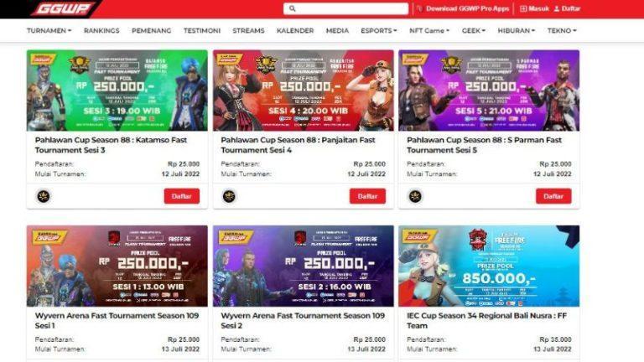Screen dimensions: 644x362
Task: Click organizer badge on Katamso tournament card
Action: (x=44, y=196)
